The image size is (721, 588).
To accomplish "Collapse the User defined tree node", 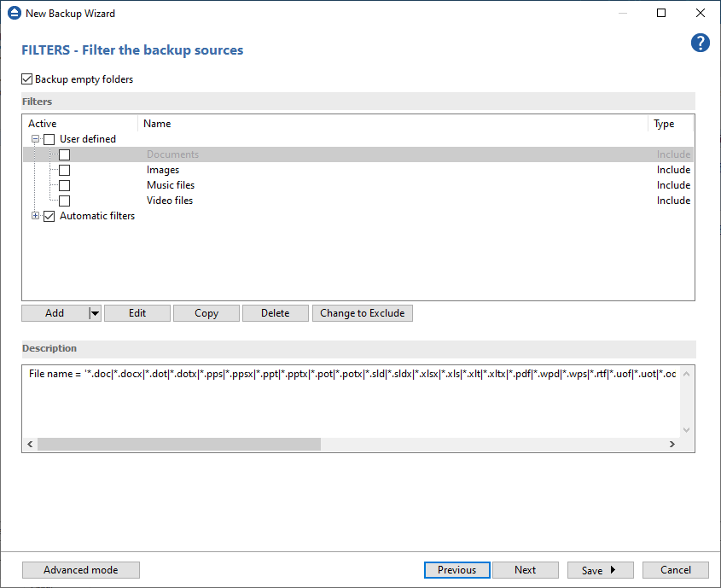I will point(35,139).
